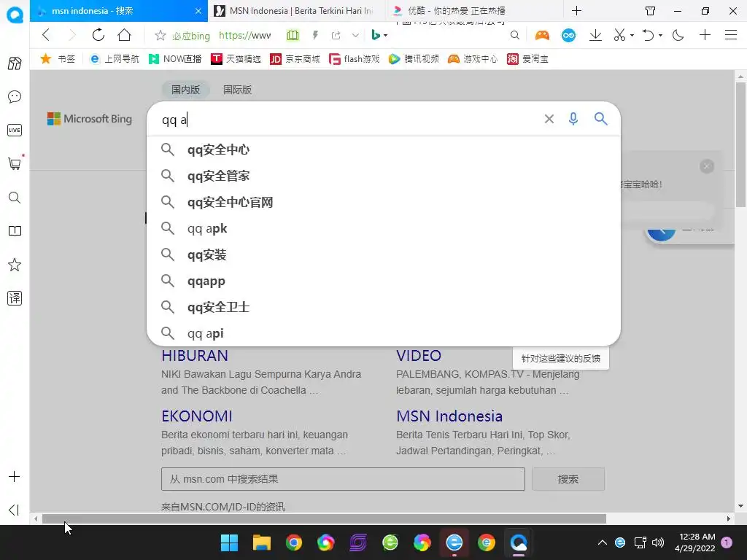Open Windows Start menu on taskbar
The width and height of the screenshot is (747, 560).
tap(229, 542)
